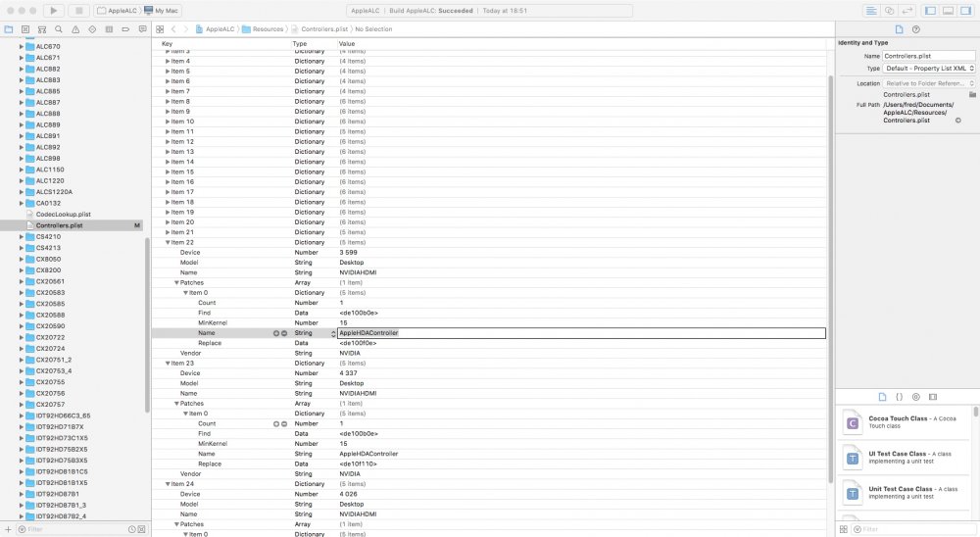Choose file location with folder icon

pyautogui.click(x=972, y=94)
